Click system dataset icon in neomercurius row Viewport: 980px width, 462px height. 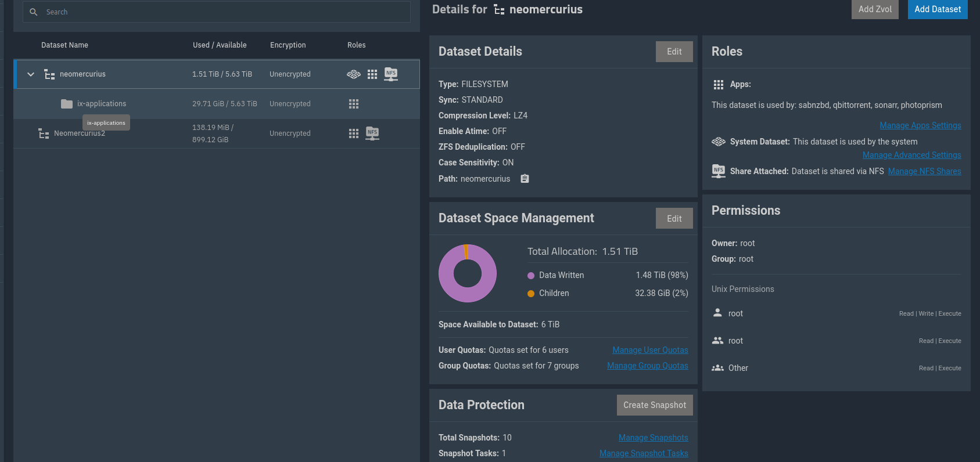[353, 74]
